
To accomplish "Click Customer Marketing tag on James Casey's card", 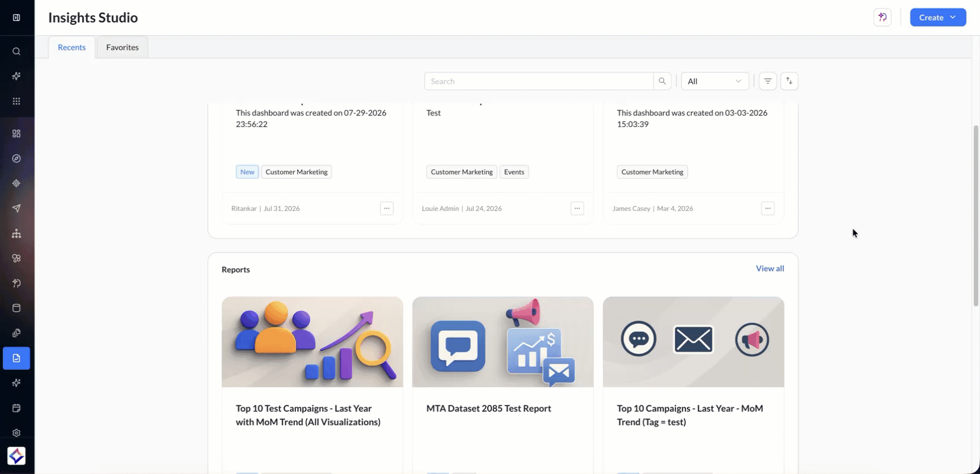I will click(x=652, y=172).
